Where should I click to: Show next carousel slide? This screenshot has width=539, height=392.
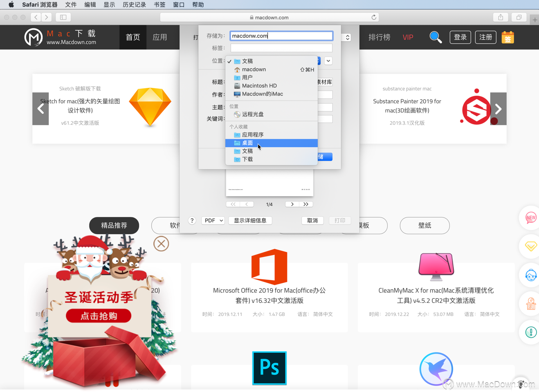[x=498, y=109]
